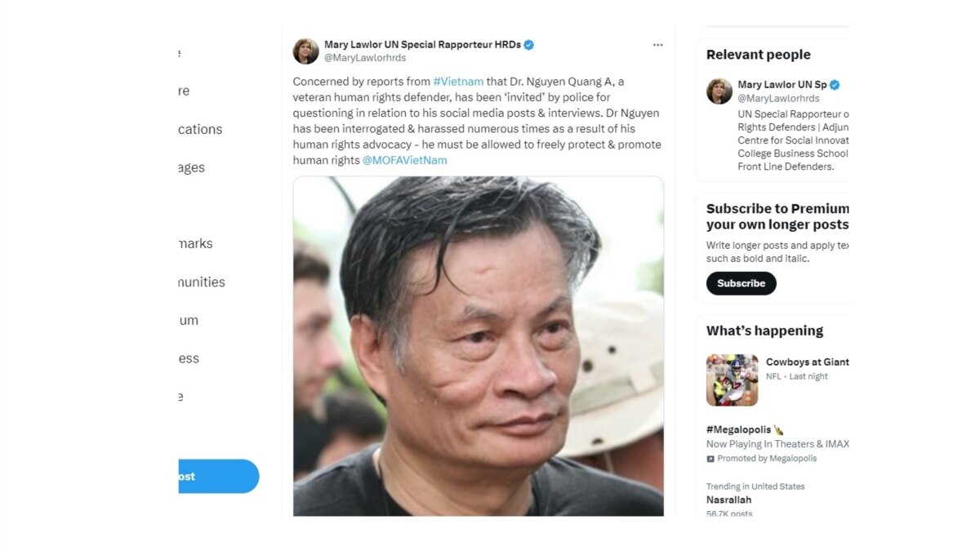This screenshot has width=980, height=551.
Task: Open the #Vietnam hashtag link
Action: click(x=458, y=82)
